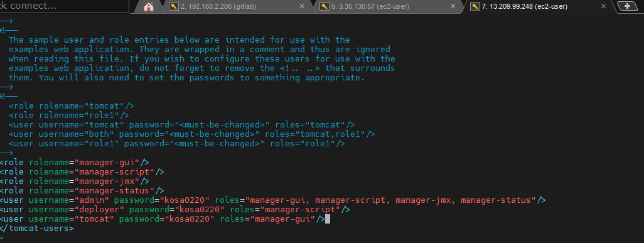Click roles="manager-script" on the deployer line
The width and height of the screenshot is (644, 243).
point(285,210)
